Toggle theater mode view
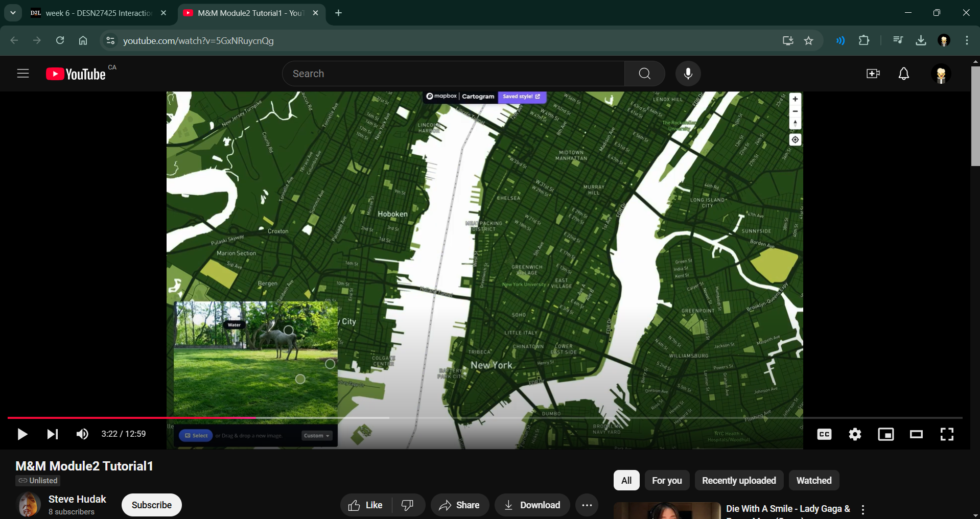 click(x=916, y=434)
